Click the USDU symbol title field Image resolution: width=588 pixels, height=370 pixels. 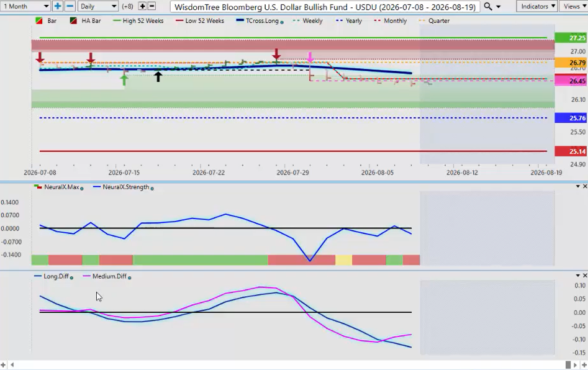click(x=325, y=7)
